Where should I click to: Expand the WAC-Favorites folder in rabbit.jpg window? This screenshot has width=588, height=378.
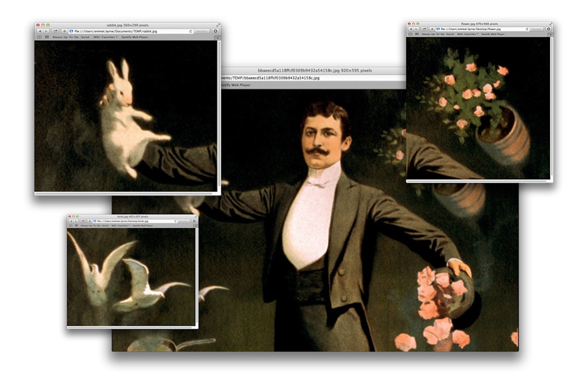105,37
